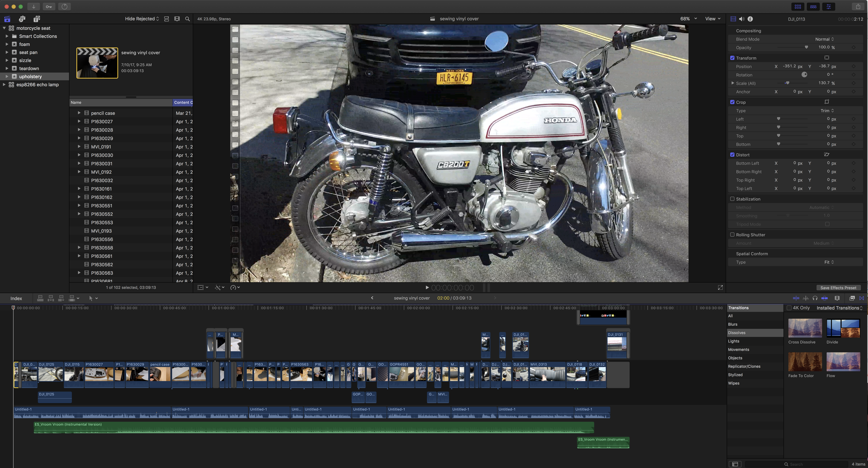Open the keyword editor key icon

point(49,6)
